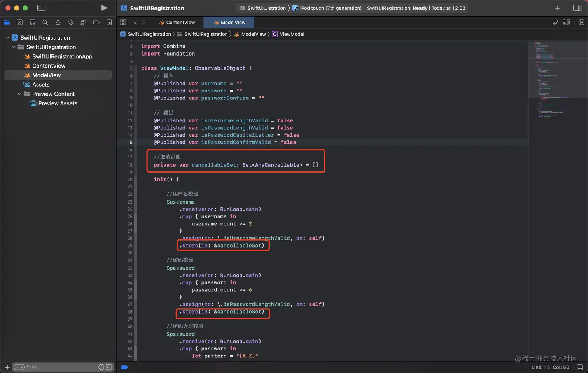Image resolution: width=588 pixels, height=373 pixels.
Task: Click the isPasswordConfirmValid declaration line
Action: (225, 143)
